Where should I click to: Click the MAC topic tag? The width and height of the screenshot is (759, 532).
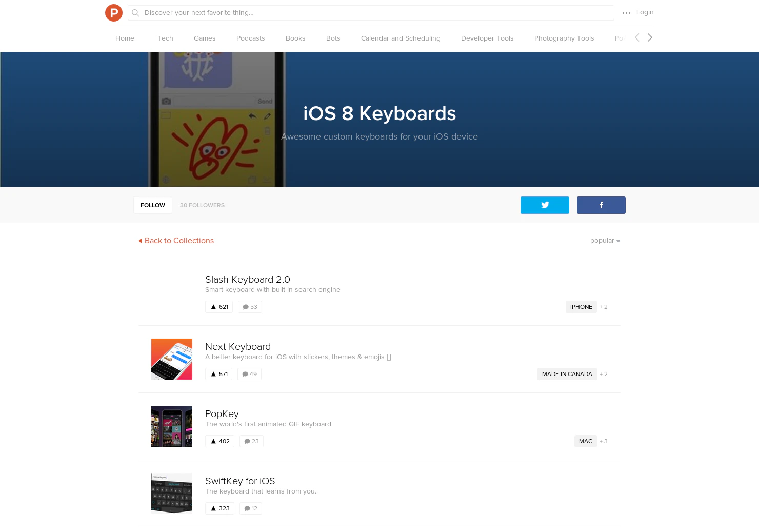[x=586, y=441]
